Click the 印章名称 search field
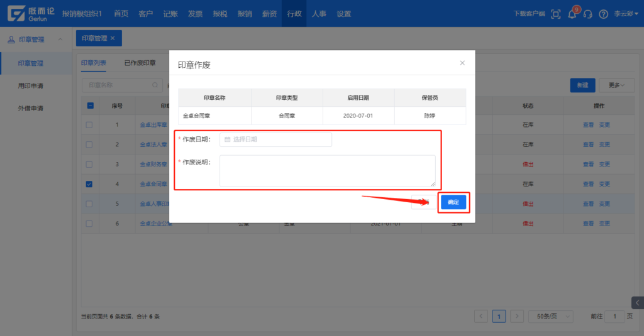 click(122, 85)
